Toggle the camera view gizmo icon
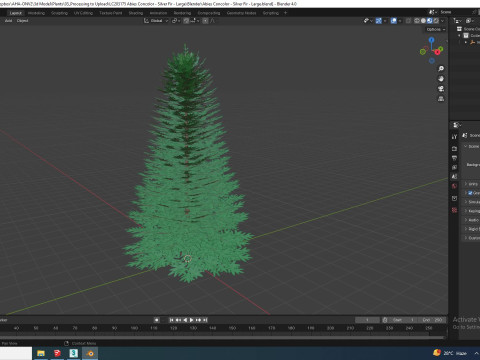The image size is (480, 360). point(441,89)
